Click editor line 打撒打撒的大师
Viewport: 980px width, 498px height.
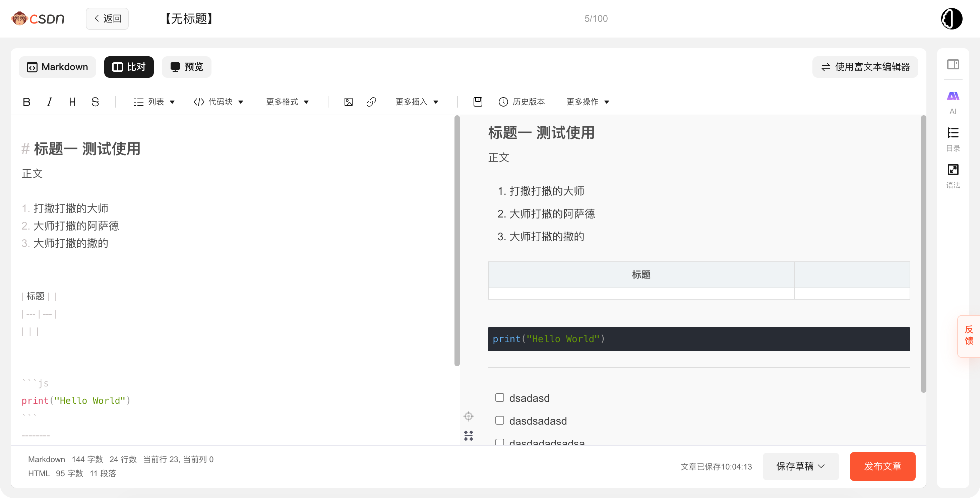pyautogui.click(x=65, y=208)
